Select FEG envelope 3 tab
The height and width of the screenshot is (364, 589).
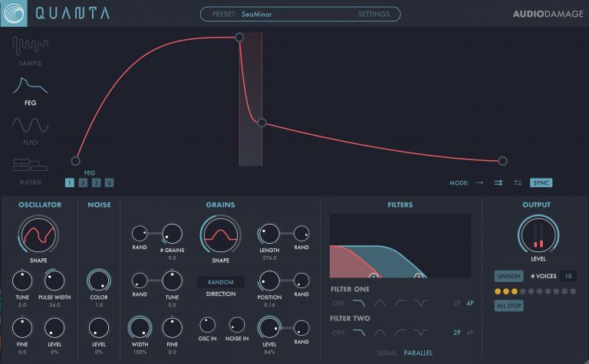pyautogui.click(x=96, y=182)
